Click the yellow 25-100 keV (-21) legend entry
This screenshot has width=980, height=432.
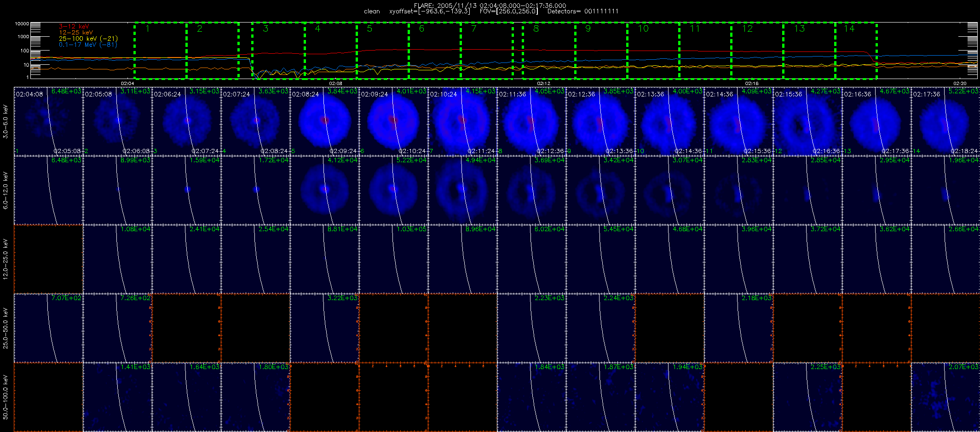click(88, 39)
